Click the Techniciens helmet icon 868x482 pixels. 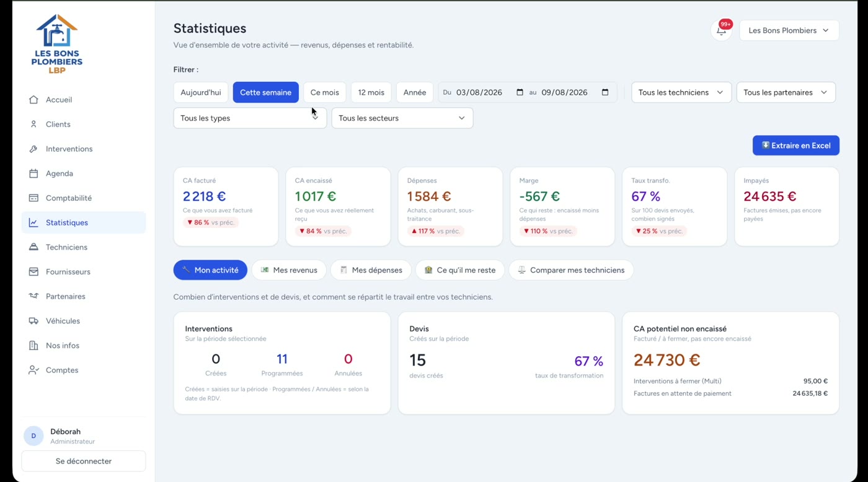(33, 247)
